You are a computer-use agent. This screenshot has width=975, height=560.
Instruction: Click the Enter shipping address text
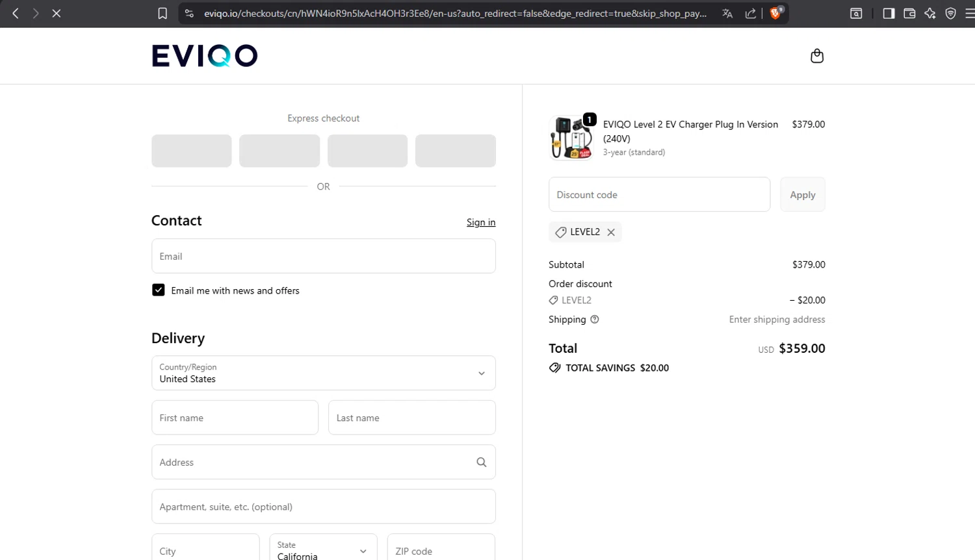coord(777,320)
